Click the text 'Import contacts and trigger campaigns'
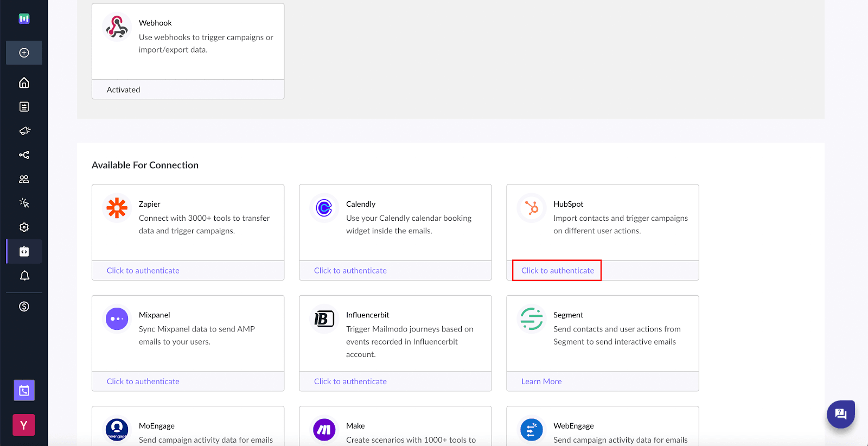The height and width of the screenshot is (446, 868). point(621,218)
